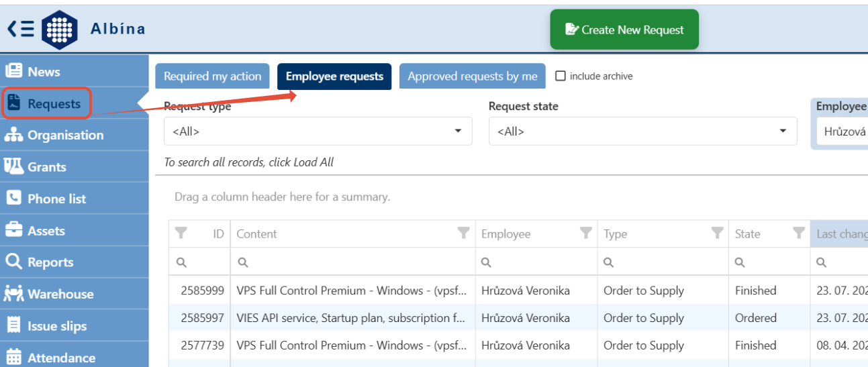Screen dimensions: 868x367
Task: Enable the include archive checkbox
Action: (x=561, y=76)
